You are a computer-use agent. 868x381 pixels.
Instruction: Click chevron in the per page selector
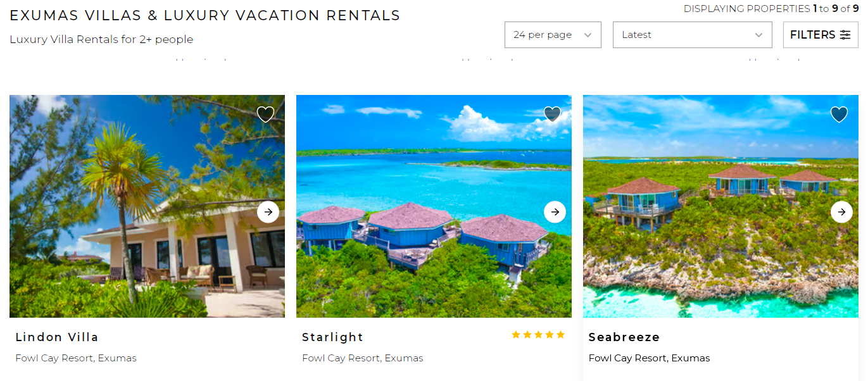[x=588, y=35]
